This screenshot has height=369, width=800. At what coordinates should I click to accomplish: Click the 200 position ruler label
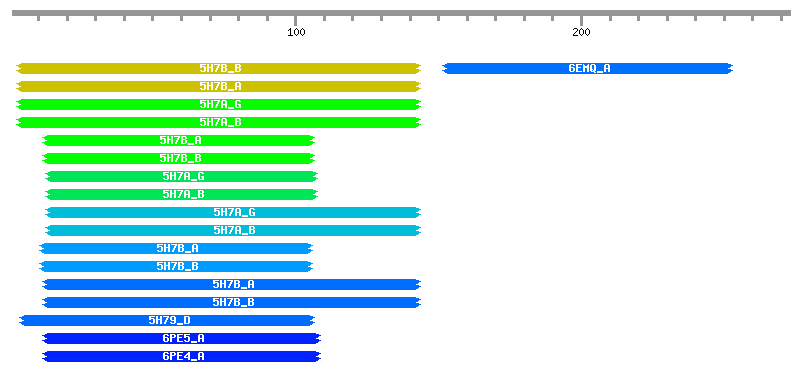(581, 33)
